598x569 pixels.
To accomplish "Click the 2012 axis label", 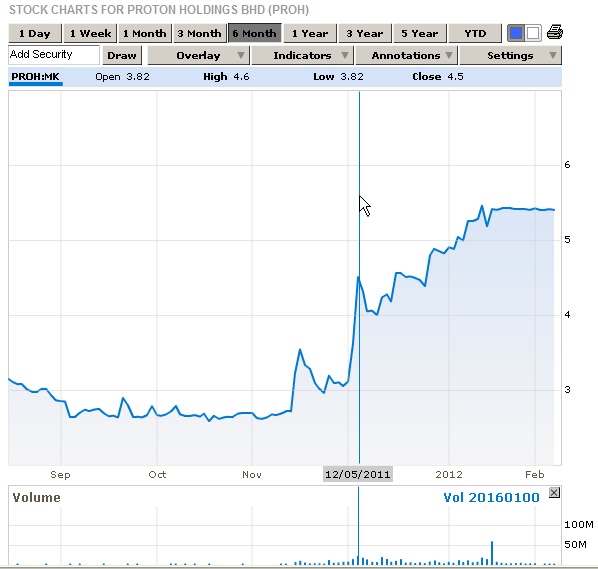I will point(449,475).
